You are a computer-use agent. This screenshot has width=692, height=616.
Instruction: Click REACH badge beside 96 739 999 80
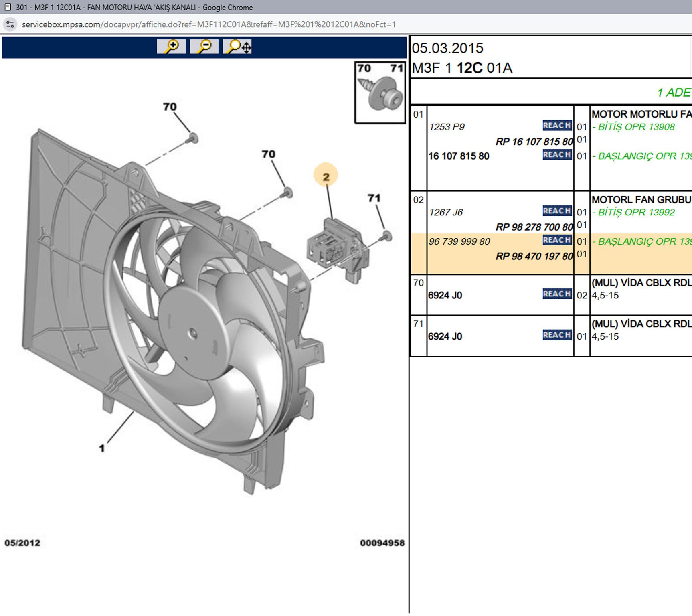point(557,240)
